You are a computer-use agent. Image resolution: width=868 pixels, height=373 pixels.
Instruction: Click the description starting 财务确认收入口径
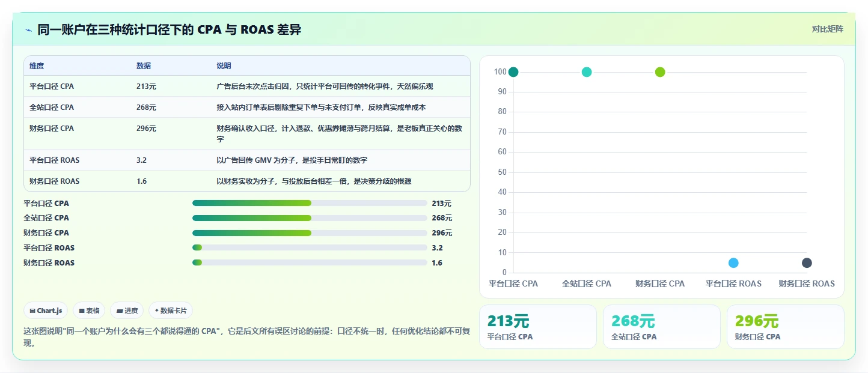coord(339,134)
